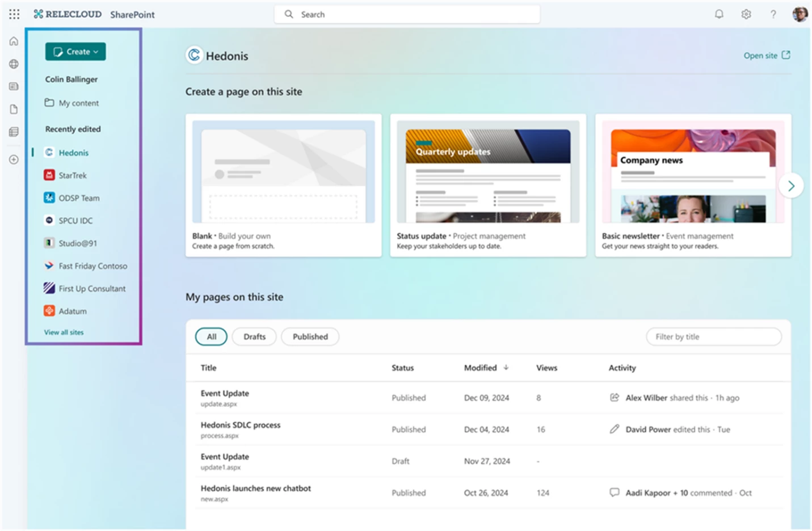
Task: Click the Views column header
Action: 546,368
